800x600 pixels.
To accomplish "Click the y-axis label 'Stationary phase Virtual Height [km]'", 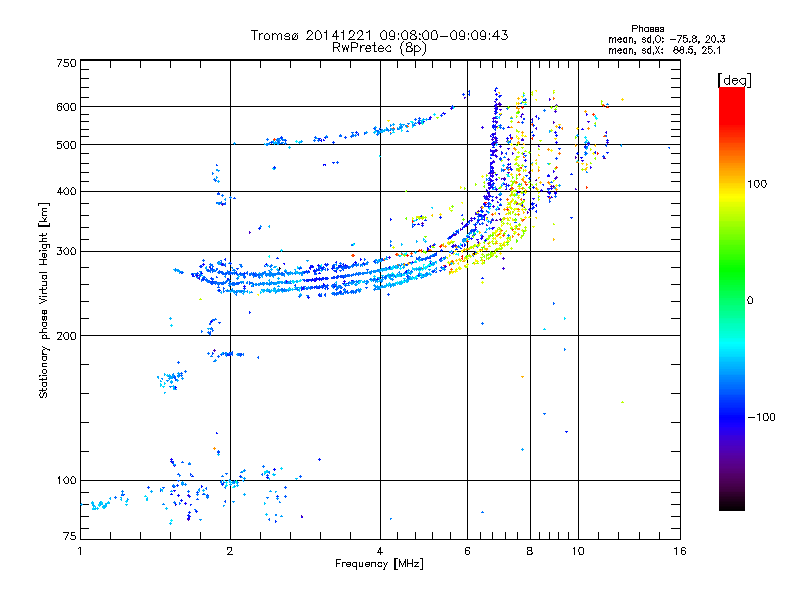I will pos(44,300).
